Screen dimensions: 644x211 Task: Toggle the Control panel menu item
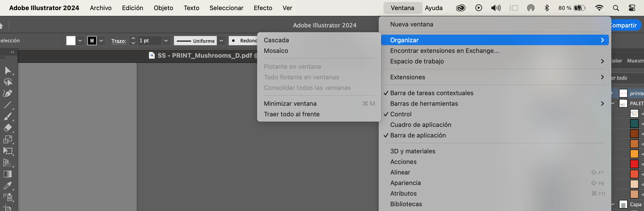495,114
